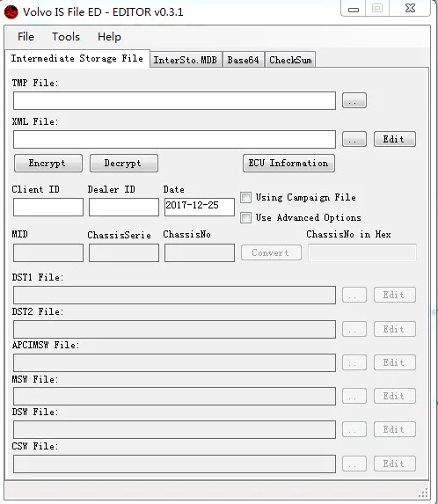Viewport: 438px width, 504px height.
Task: Click Edit next to CSW File
Action: (x=395, y=464)
